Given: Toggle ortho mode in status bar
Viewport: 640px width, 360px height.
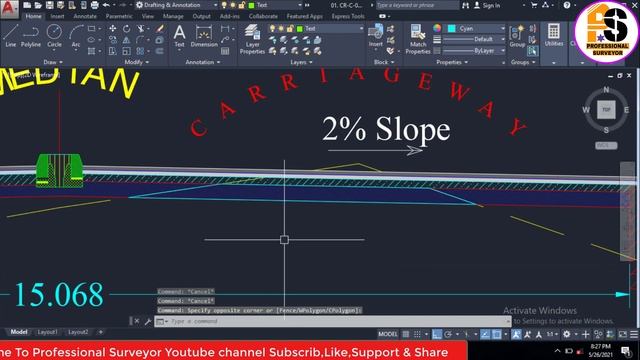Looking at the screenshot, I should (x=437, y=334).
